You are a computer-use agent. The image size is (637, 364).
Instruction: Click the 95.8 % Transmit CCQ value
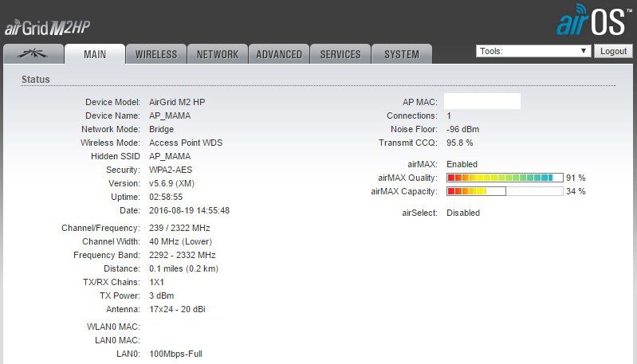point(460,143)
